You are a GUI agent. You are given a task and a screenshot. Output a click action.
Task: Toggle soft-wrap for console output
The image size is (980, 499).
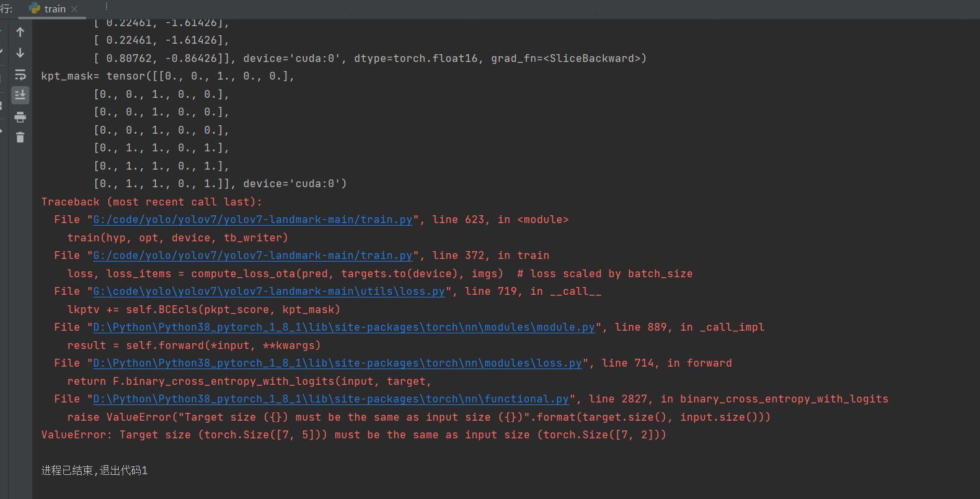click(x=20, y=74)
